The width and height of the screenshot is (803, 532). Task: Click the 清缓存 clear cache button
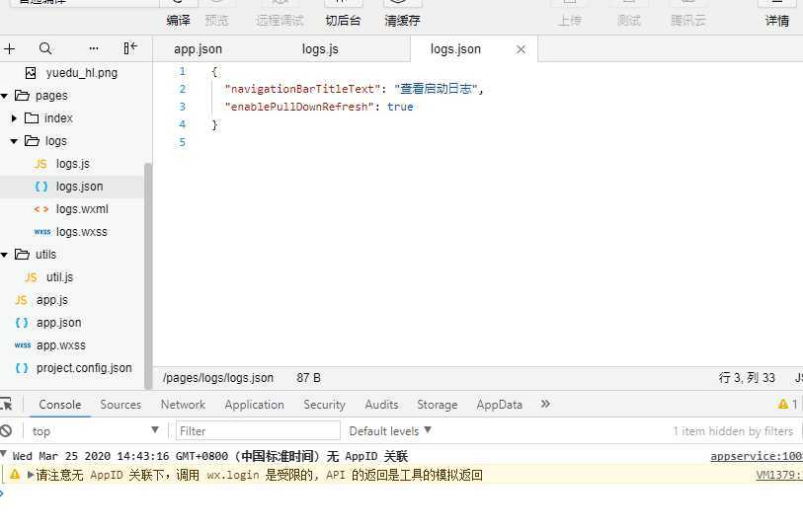(403, 21)
